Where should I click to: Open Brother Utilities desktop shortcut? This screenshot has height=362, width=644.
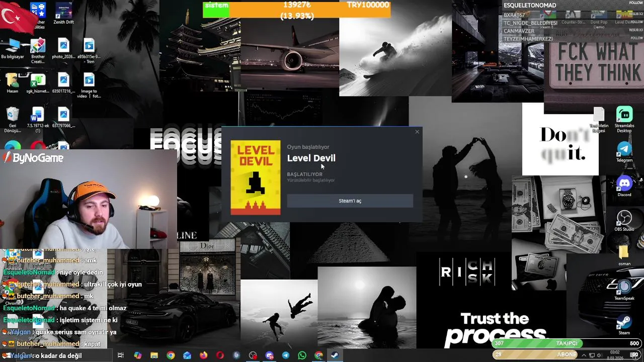point(38,15)
